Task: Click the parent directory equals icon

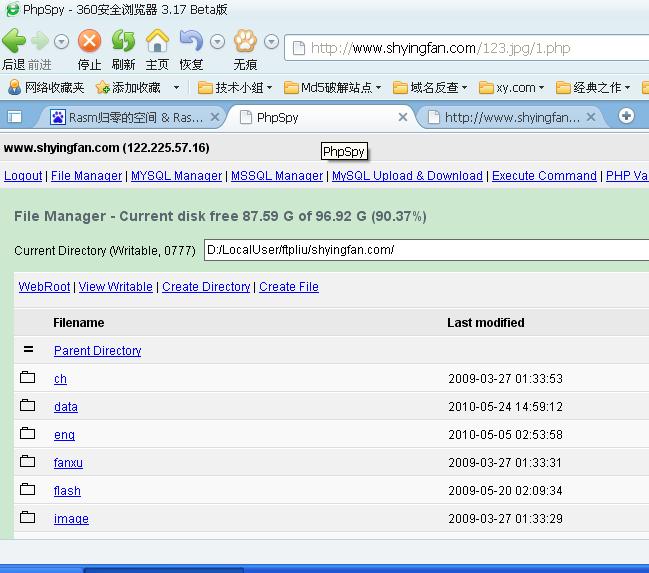Action: point(28,349)
